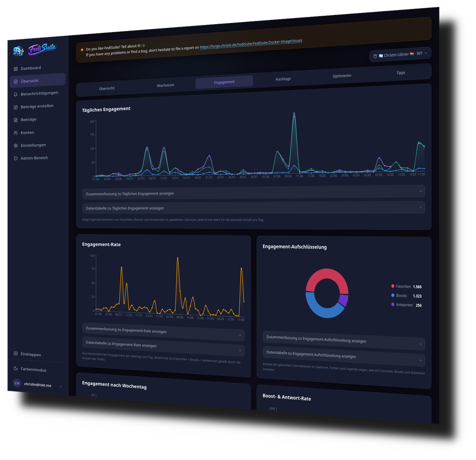Click the Dashboard grid icon in sidebar
This screenshot has height=460, width=476.
click(x=15, y=69)
